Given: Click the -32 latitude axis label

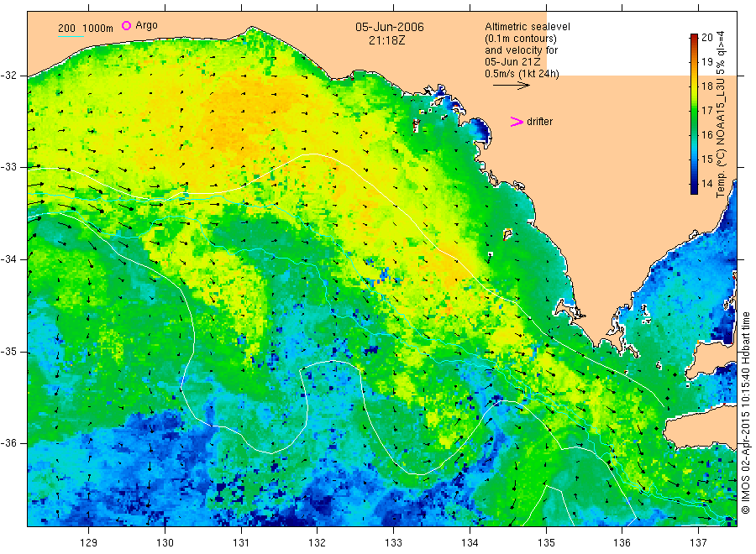Looking at the screenshot, I should (8, 76).
